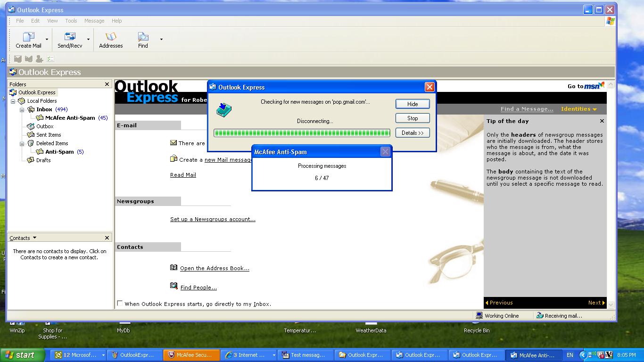Screen dimensions: 644x362
Task: Select the Sent Items folder icon
Action: (31, 135)
